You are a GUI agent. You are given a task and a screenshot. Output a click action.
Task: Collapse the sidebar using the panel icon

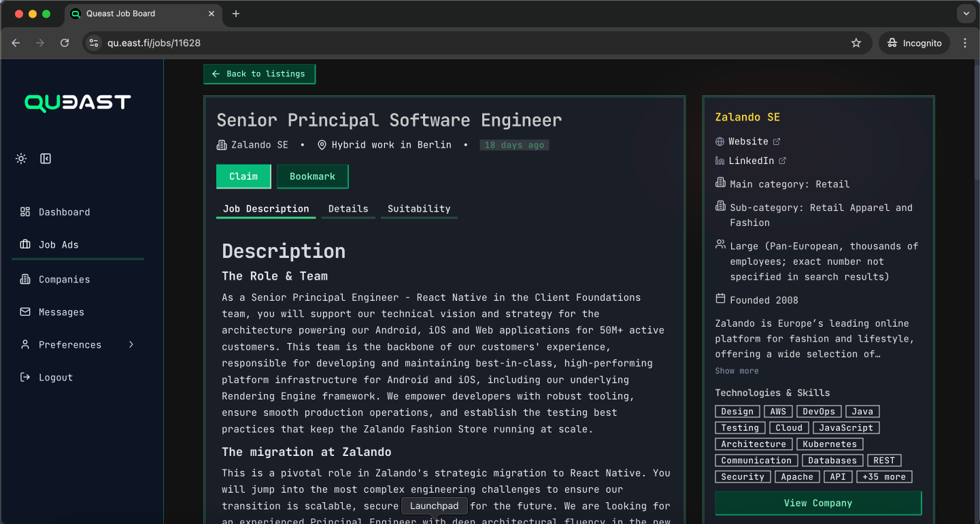[x=45, y=158]
